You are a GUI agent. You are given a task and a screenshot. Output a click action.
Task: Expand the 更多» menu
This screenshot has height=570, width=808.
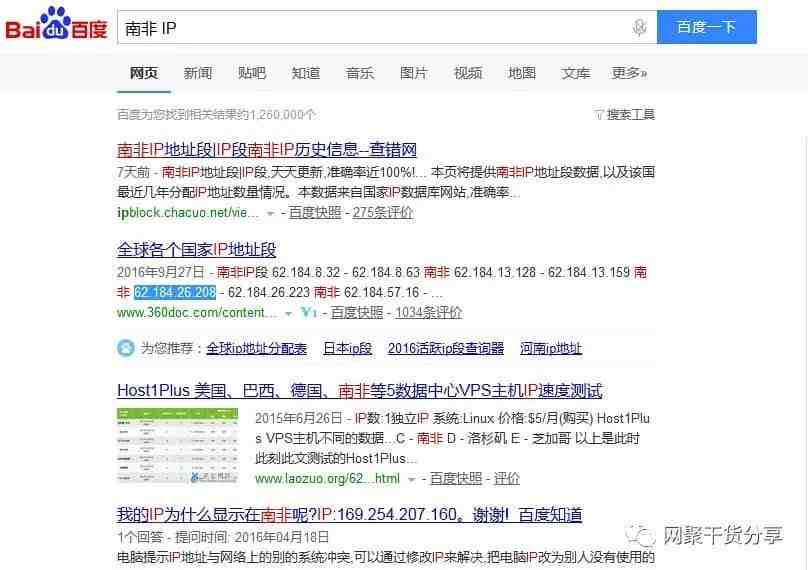[x=629, y=73]
